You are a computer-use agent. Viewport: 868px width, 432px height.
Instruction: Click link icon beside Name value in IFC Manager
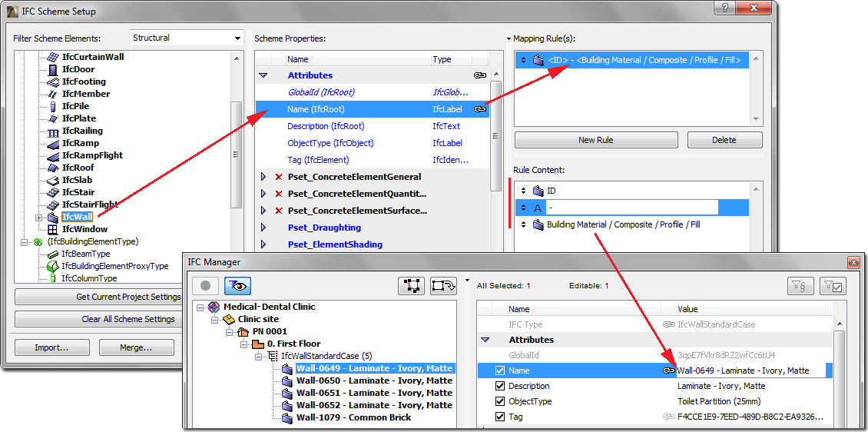click(x=669, y=371)
